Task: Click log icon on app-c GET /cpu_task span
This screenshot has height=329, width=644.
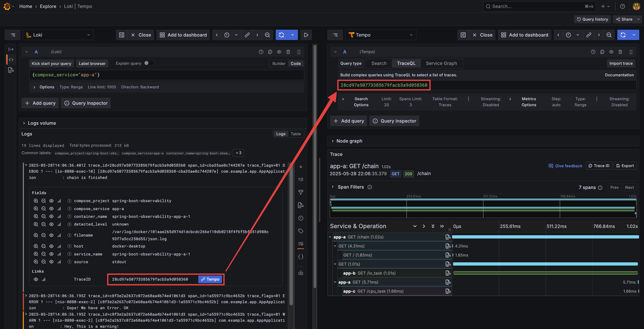Action: point(448,291)
